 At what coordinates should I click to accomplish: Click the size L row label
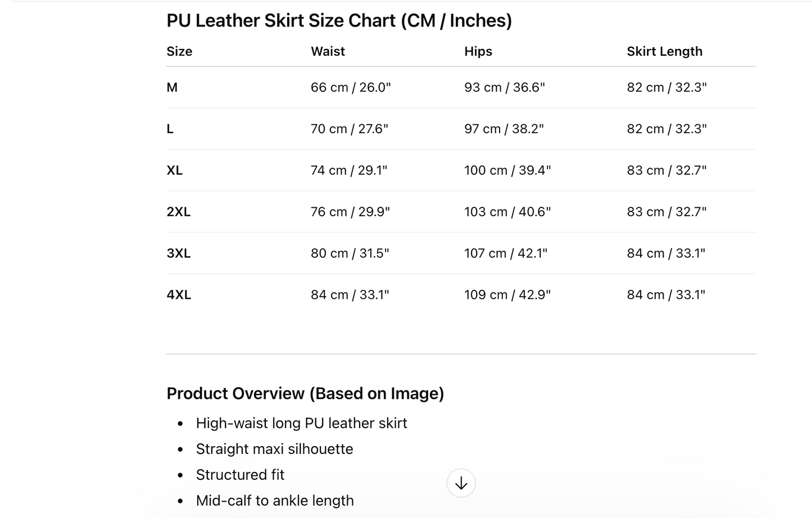coord(170,129)
